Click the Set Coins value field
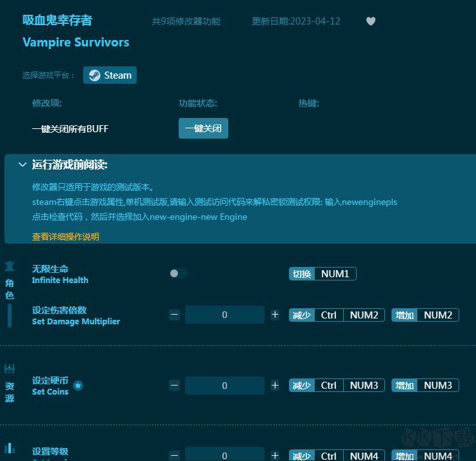476x461 pixels. coord(224,386)
